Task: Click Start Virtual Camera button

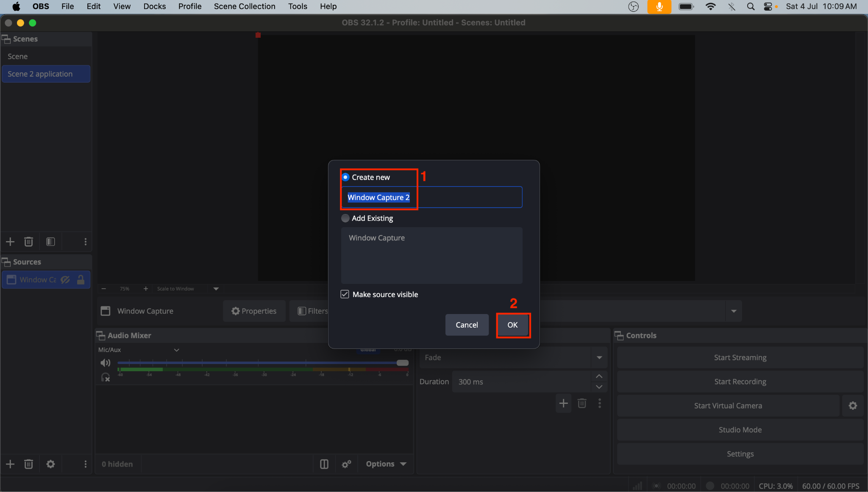Action: click(x=728, y=406)
